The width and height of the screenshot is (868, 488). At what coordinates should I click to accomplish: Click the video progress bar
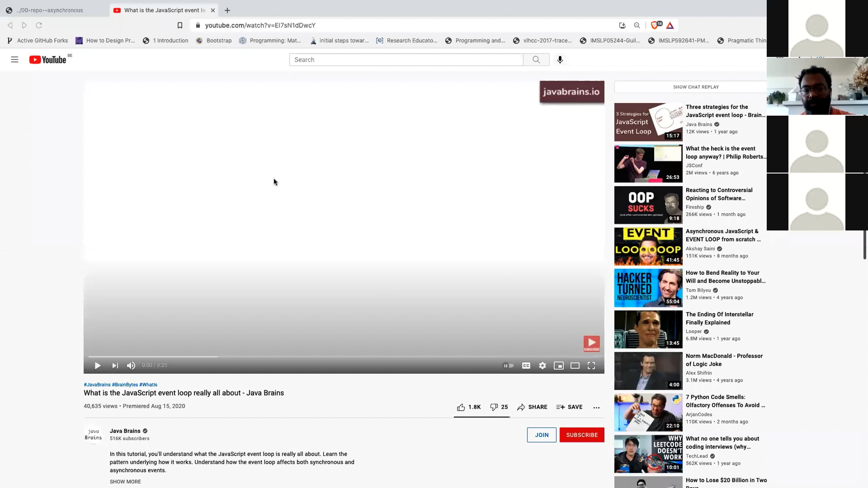(x=344, y=357)
